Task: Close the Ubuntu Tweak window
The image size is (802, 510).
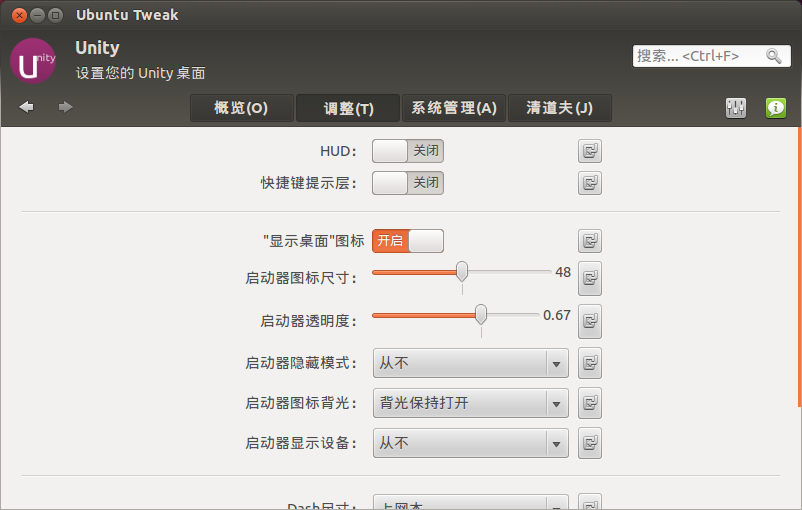Action: click(19, 15)
